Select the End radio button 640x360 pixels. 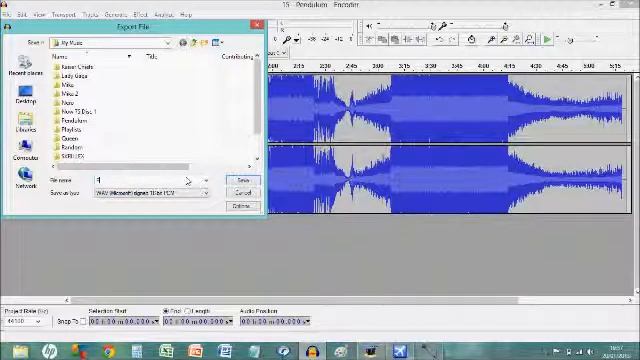coord(166,311)
